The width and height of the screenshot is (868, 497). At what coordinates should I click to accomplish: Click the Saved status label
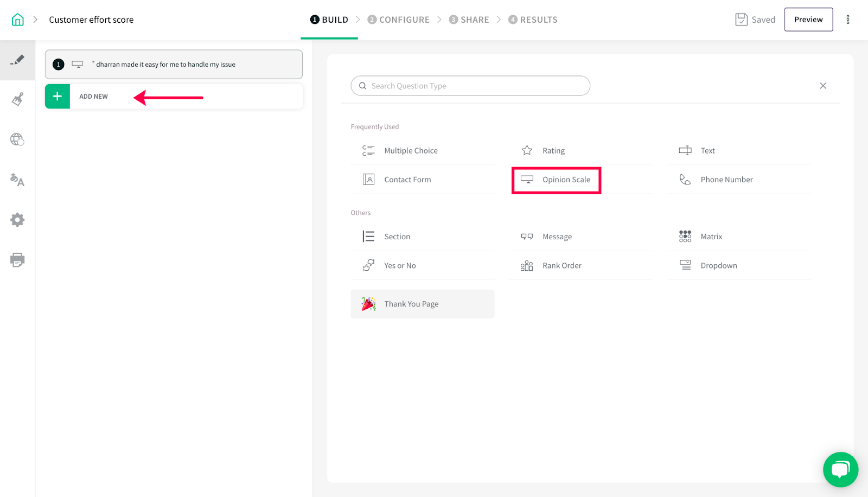tap(763, 20)
